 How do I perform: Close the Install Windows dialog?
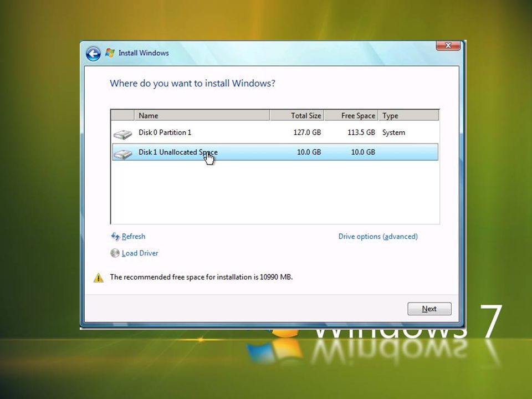[448, 45]
